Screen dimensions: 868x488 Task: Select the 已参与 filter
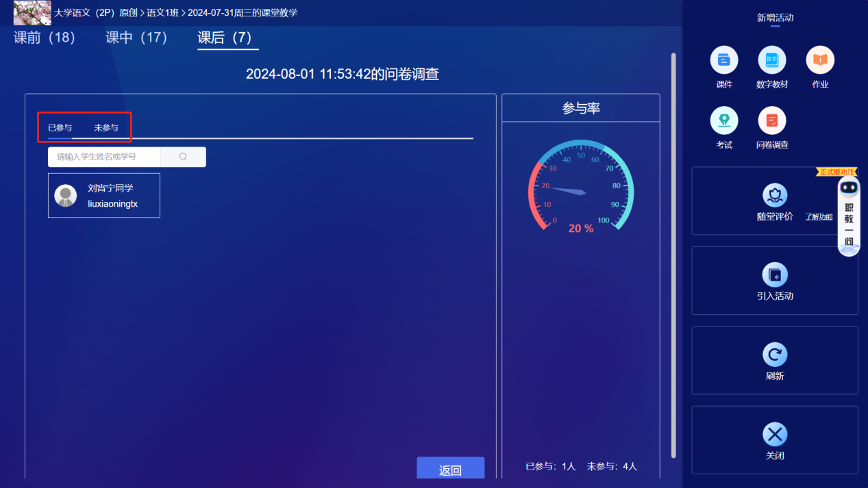pos(62,127)
